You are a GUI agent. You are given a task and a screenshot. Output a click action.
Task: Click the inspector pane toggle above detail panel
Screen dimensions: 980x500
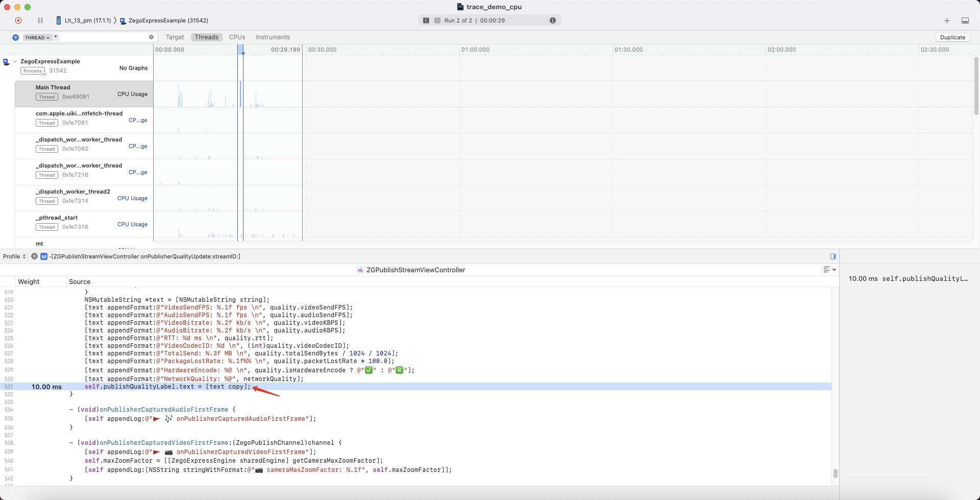[x=833, y=256]
